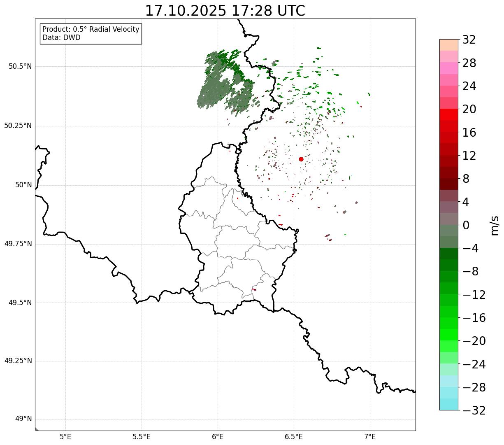Click the colorbar tick label '−16'
Screen dimensions: 504x445
[474, 318]
